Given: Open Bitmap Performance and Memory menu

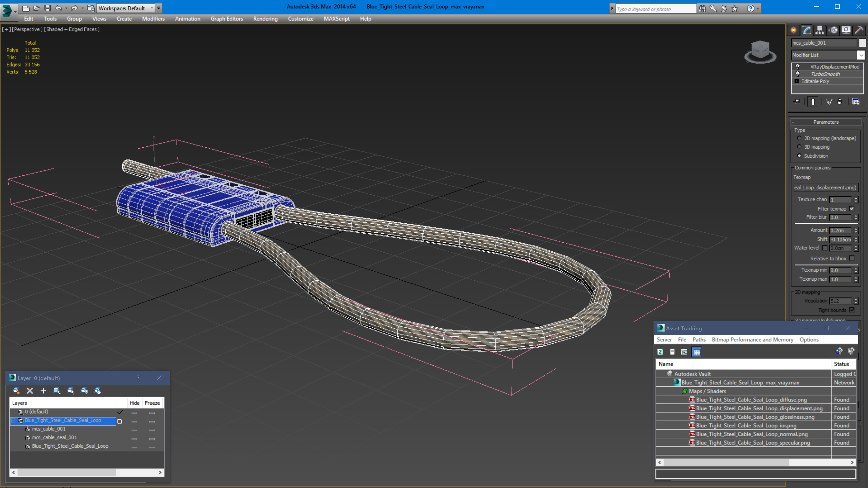Looking at the screenshot, I should pyautogui.click(x=753, y=339).
